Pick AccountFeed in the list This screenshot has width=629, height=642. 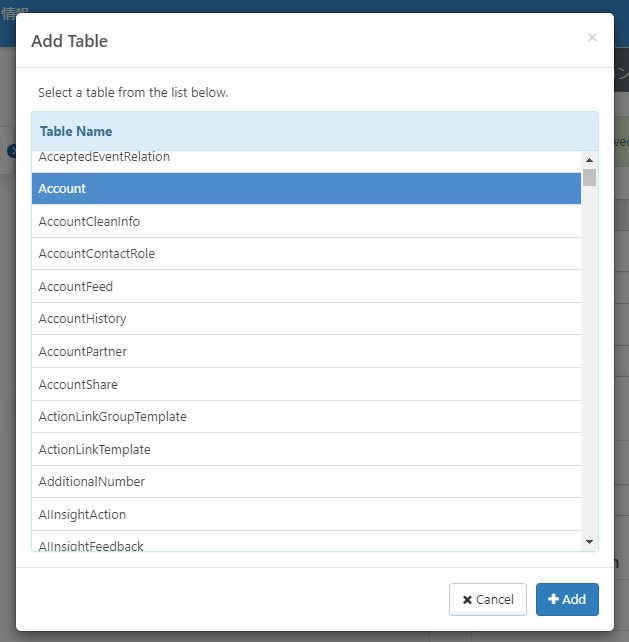(306, 287)
